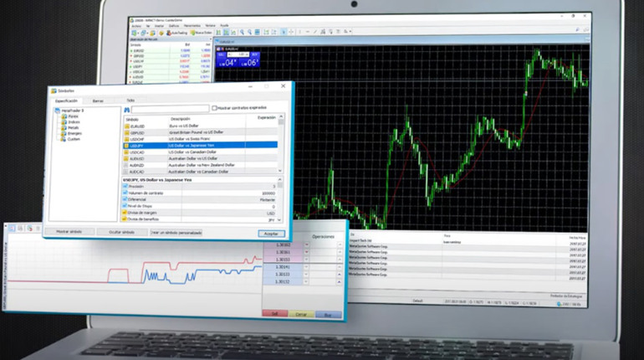Open the profiles toolbar icon

pos(143,33)
